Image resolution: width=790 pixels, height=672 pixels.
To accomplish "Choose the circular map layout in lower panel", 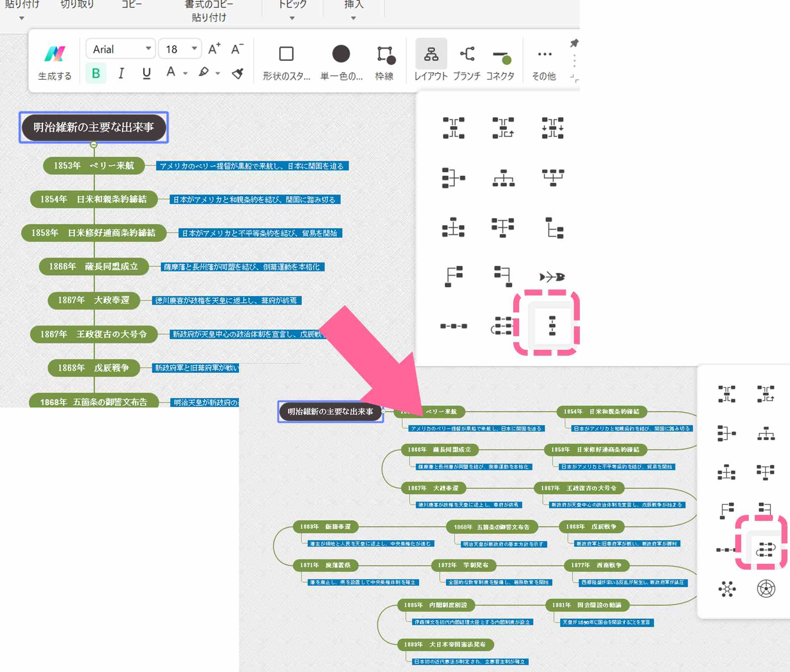I will point(766,589).
